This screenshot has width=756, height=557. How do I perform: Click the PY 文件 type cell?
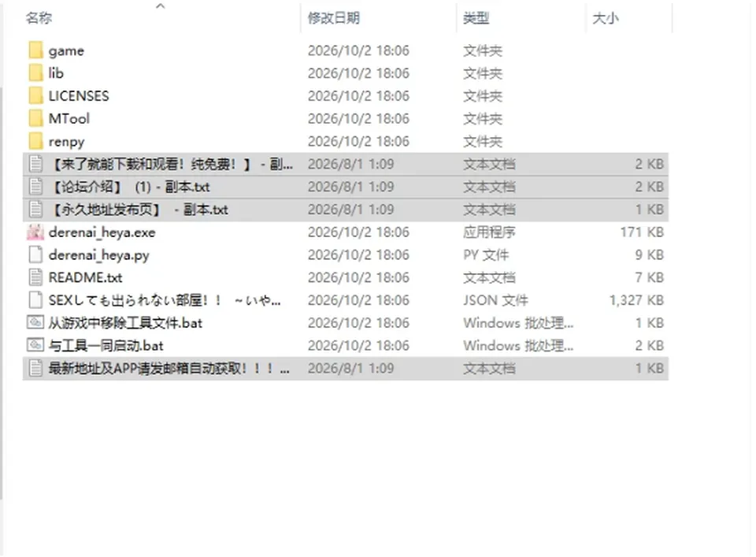point(486,254)
